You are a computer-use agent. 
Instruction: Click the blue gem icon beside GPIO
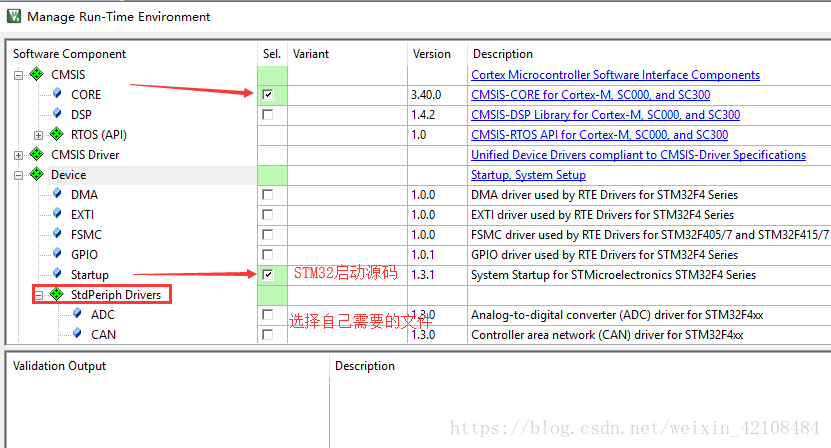57,253
